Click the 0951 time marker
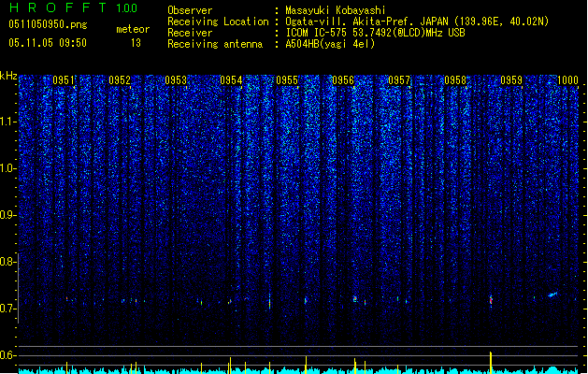The width and height of the screenshot is (588, 374). [x=64, y=80]
